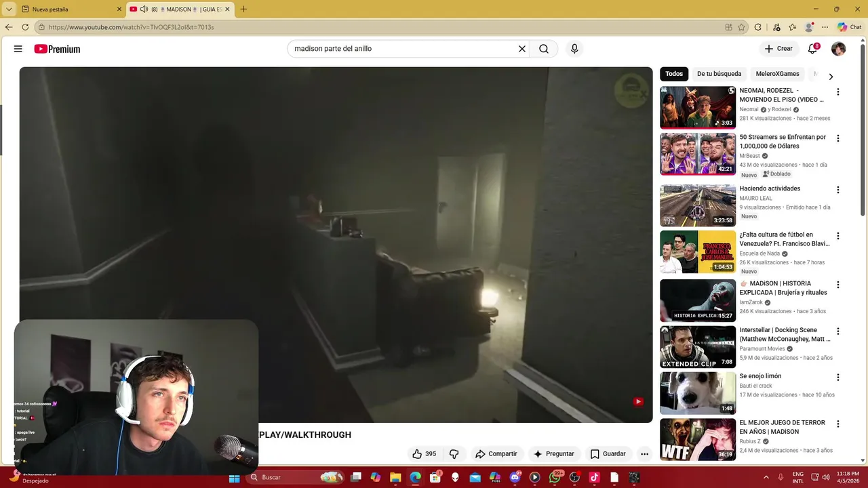868x488 pixels.
Task: Open the YouTube account avatar menu
Action: pyautogui.click(x=839, y=49)
